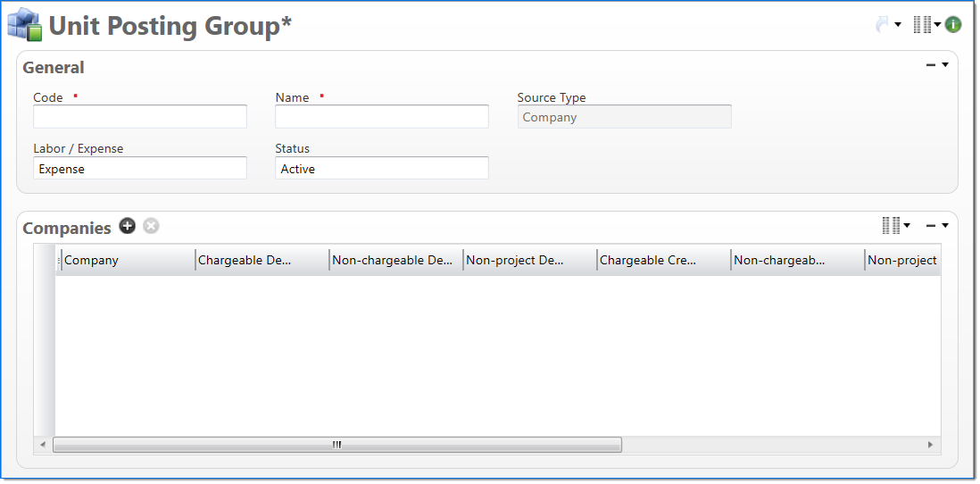Collapse the General section with minus icon
This screenshot has height=484, width=980.
[931, 65]
